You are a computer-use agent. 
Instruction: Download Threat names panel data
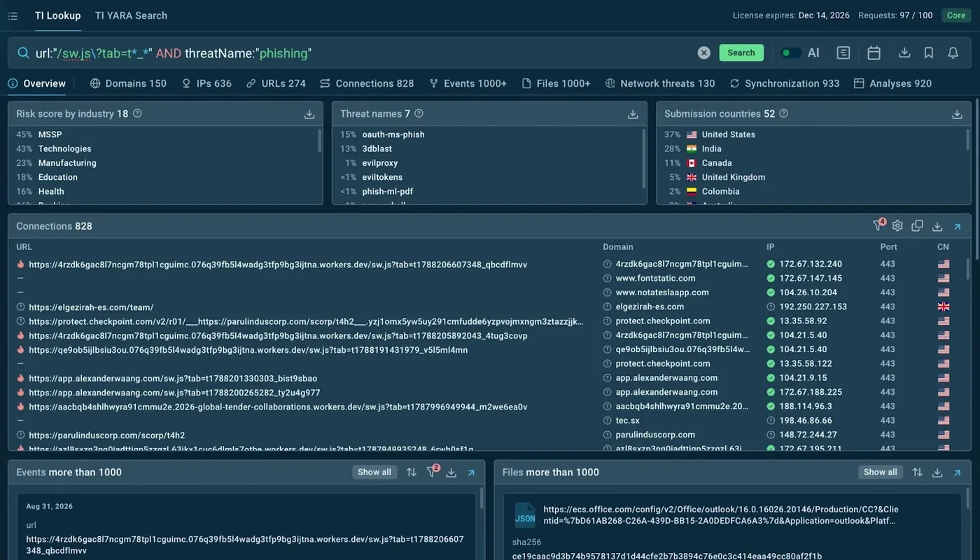[633, 114]
